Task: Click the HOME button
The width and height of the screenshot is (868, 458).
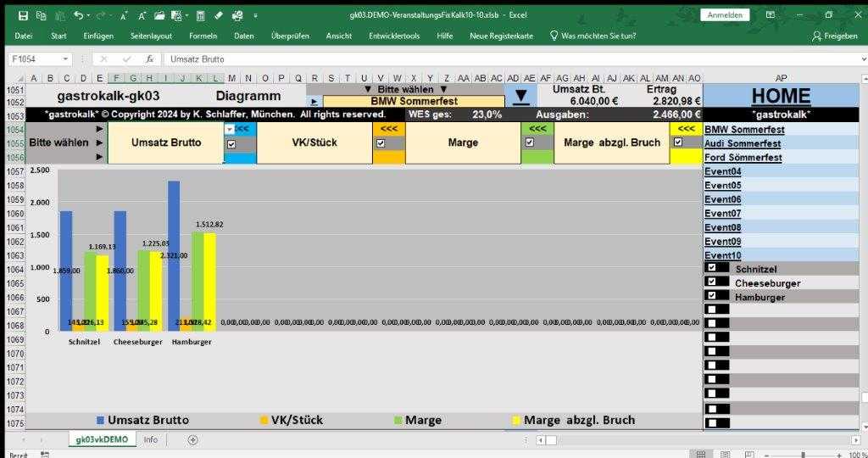Action: 781,96
